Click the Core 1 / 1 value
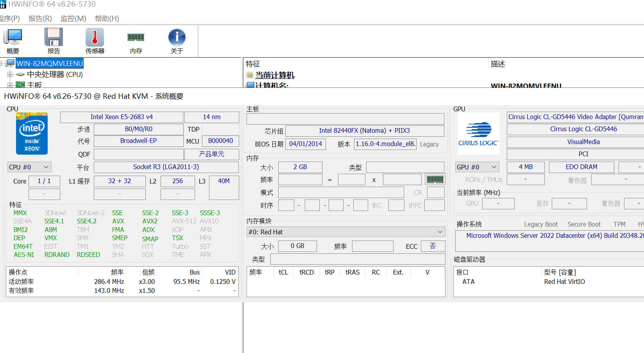 click(x=44, y=181)
